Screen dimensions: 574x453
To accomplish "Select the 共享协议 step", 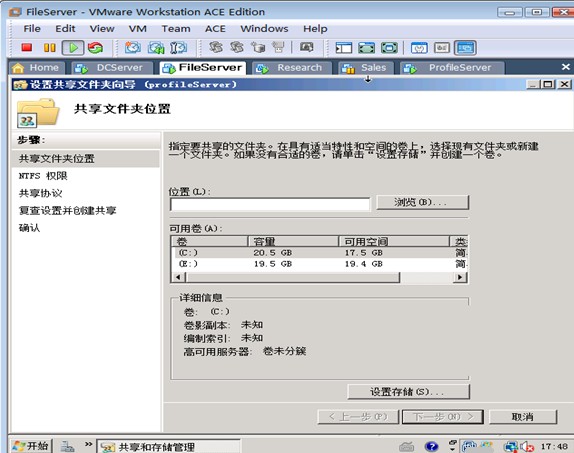I will (x=41, y=193).
